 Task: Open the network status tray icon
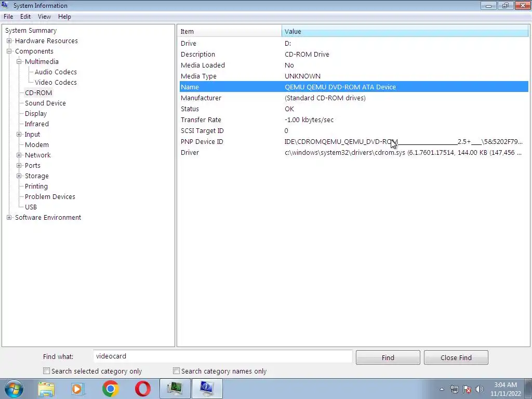click(x=454, y=389)
